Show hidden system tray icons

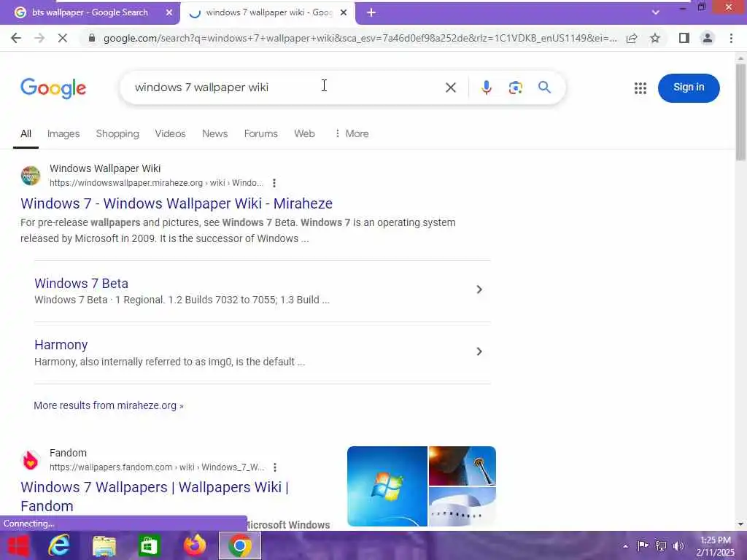(625, 546)
